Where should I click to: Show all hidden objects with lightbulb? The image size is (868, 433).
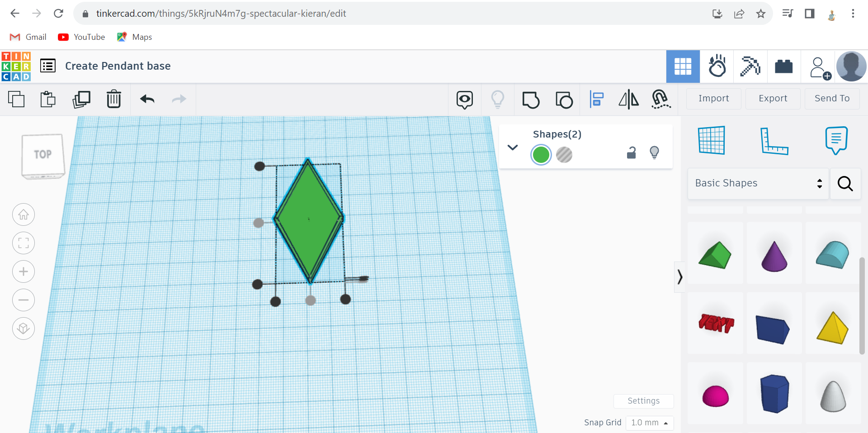[498, 100]
